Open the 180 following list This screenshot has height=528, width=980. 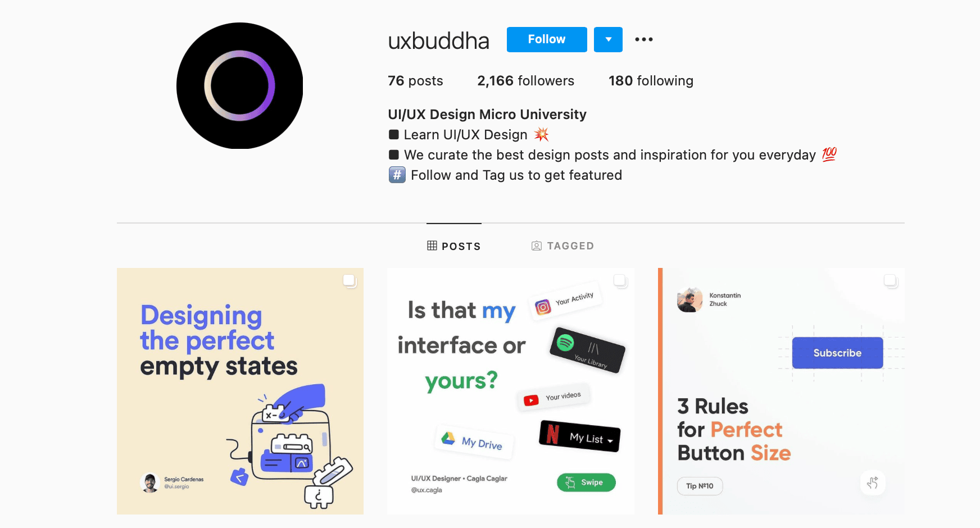coord(651,81)
